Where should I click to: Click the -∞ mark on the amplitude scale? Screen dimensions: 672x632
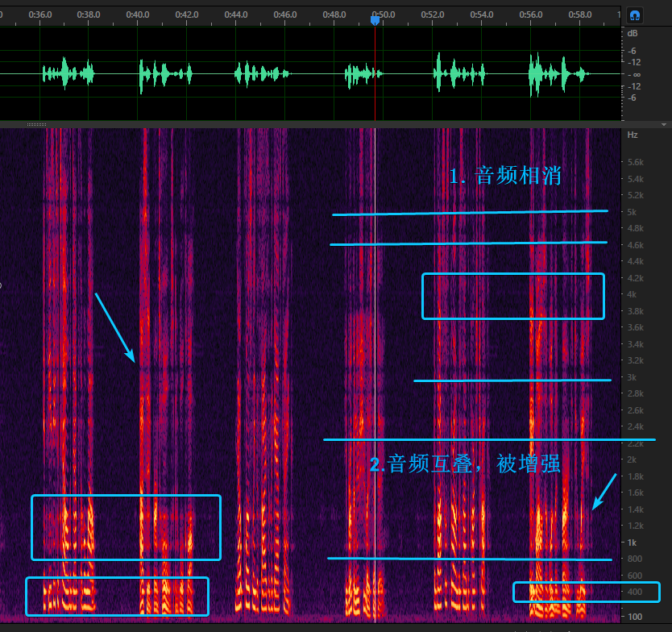(634, 75)
